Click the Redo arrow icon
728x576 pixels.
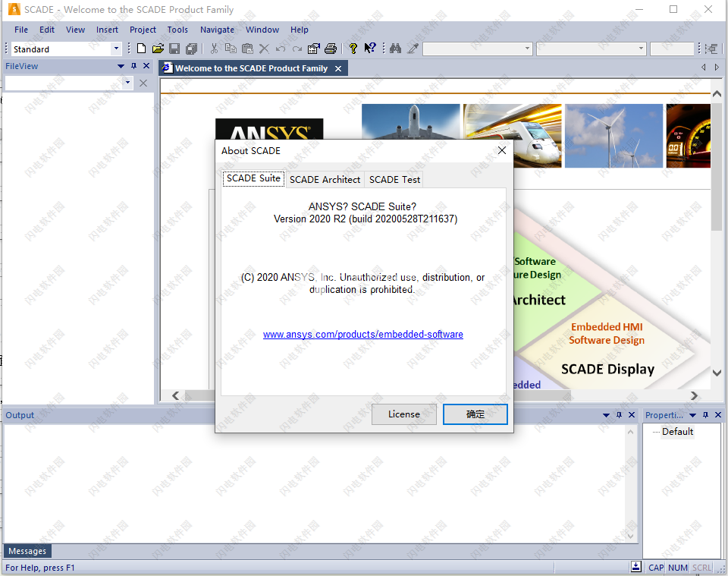pyautogui.click(x=297, y=49)
